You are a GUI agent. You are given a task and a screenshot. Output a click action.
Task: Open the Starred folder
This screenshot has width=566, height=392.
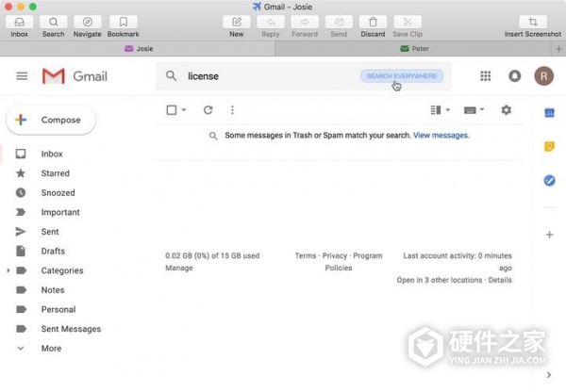tap(55, 173)
